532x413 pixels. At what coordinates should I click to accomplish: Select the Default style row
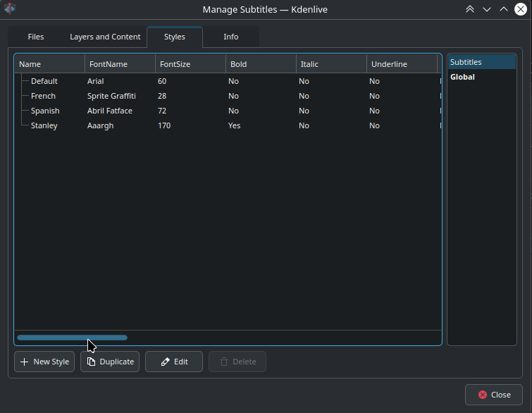click(x=44, y=81)
